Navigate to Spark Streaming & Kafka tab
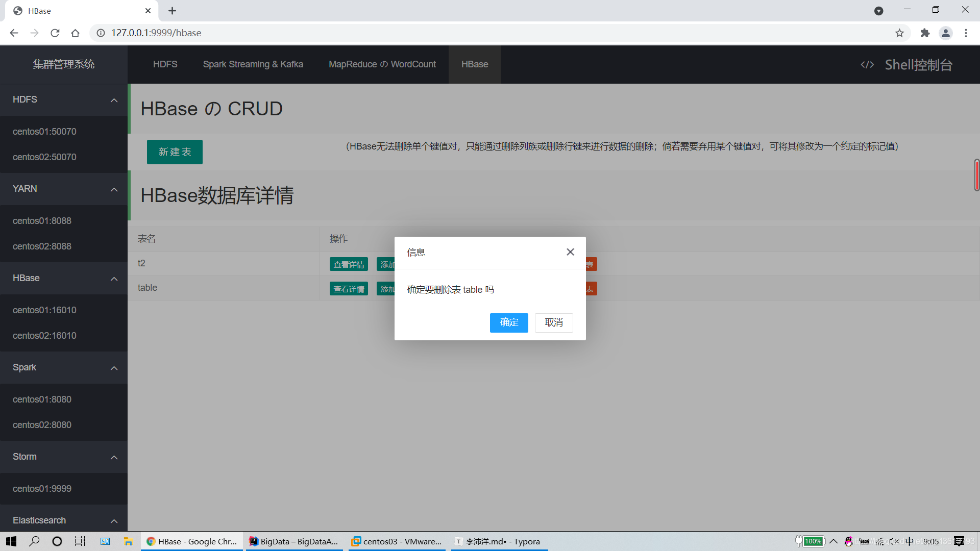The image size is (980, 551). point(253,64)
